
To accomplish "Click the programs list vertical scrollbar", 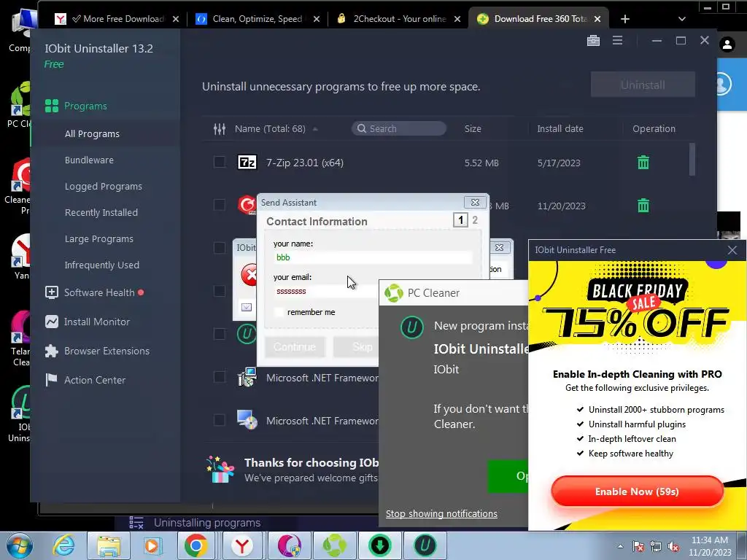I will pos(692,160).
